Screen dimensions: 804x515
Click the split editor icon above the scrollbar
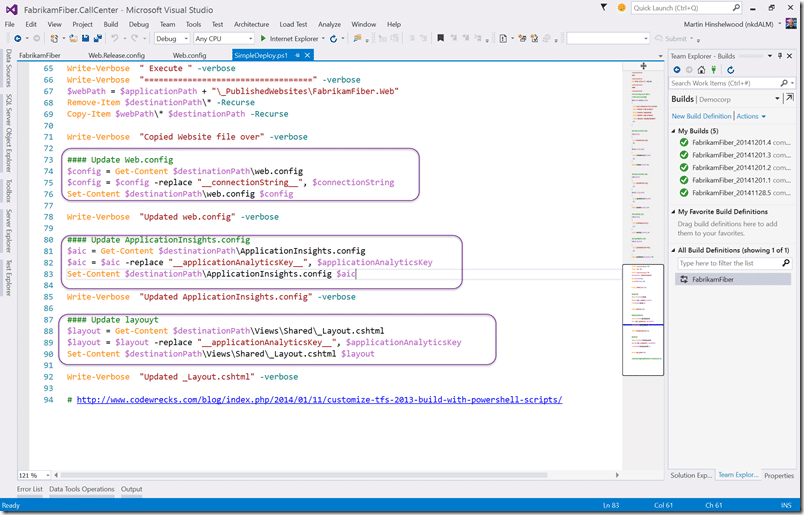tap(643, 66)
